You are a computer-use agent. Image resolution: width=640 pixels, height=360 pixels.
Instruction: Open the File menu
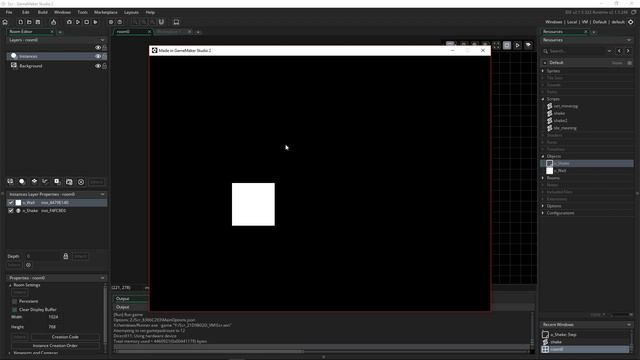[9, 12]
